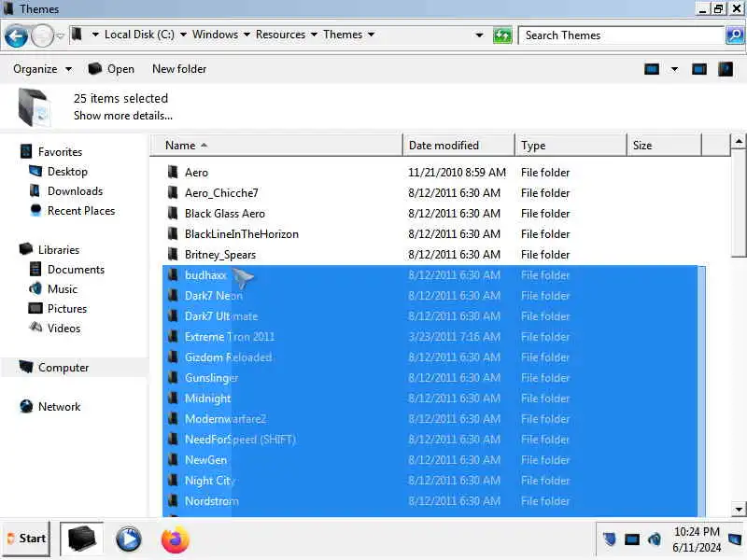Create a New folder
Image resolution: width=747 pixels, height=560 pixels.
pos(179,69)
